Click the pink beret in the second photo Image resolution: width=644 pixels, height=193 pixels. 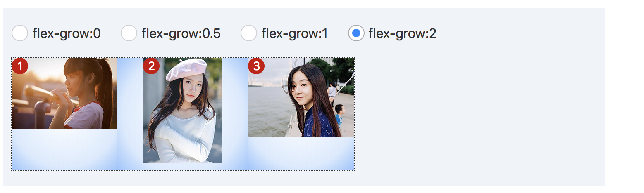186,69
